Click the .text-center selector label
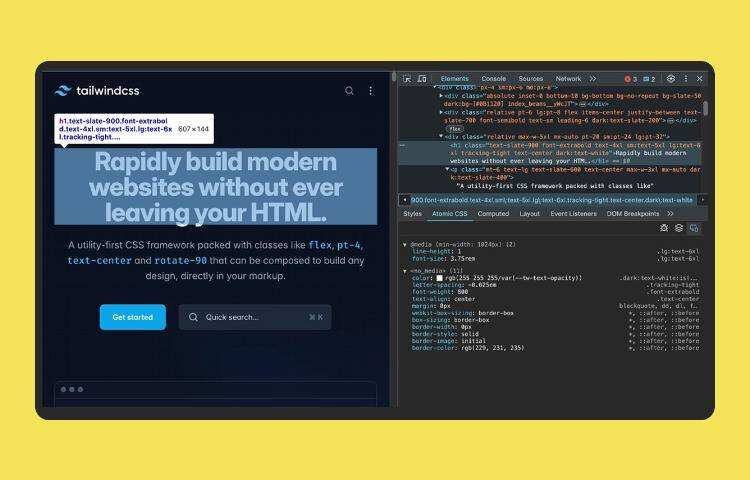750x480 pixels. coord(679,299)
